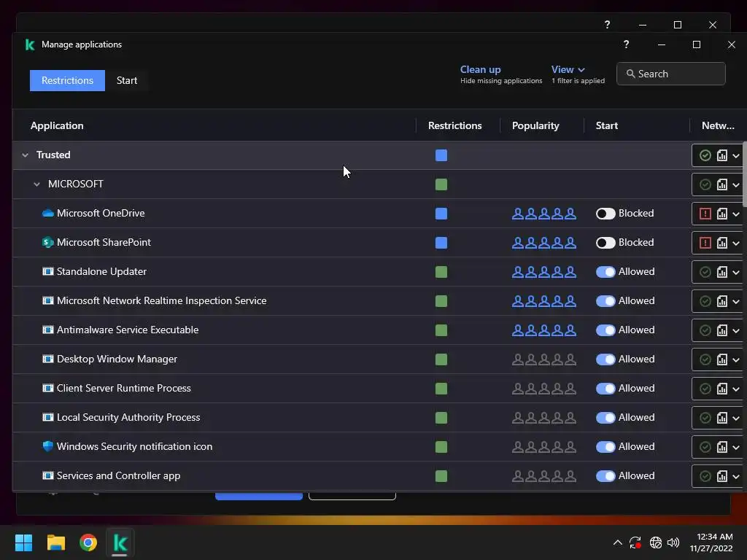Toggle start for Microsoft Network Realtime Inspection Service
Screen dimensions: 747x560
(605, 301)
